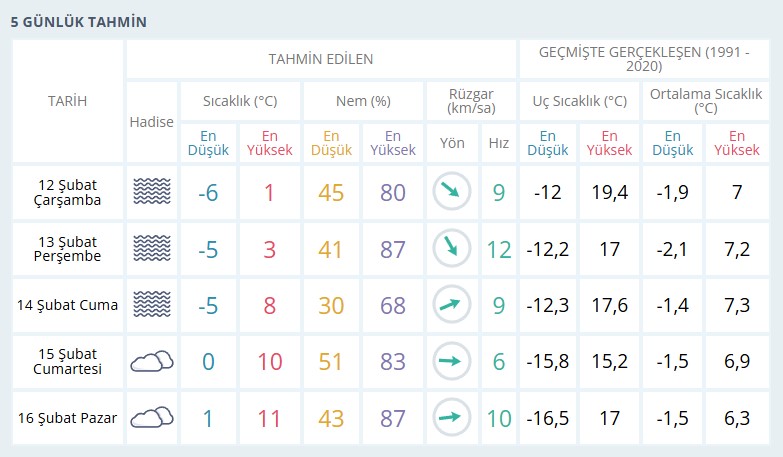Click highest temperature '3' for 13 Şubat
Image resolution: width=783 pixels, height=457 pixels.
pos(270,250)
